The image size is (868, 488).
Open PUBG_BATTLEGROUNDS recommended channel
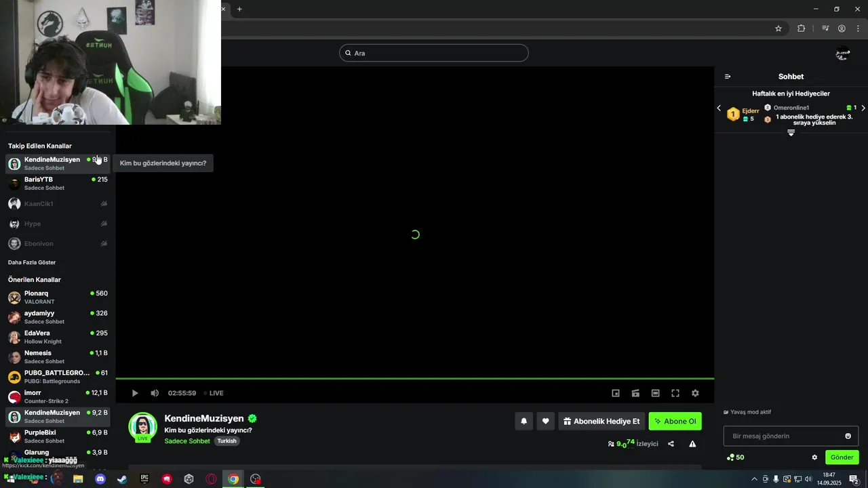coord(58,376)
